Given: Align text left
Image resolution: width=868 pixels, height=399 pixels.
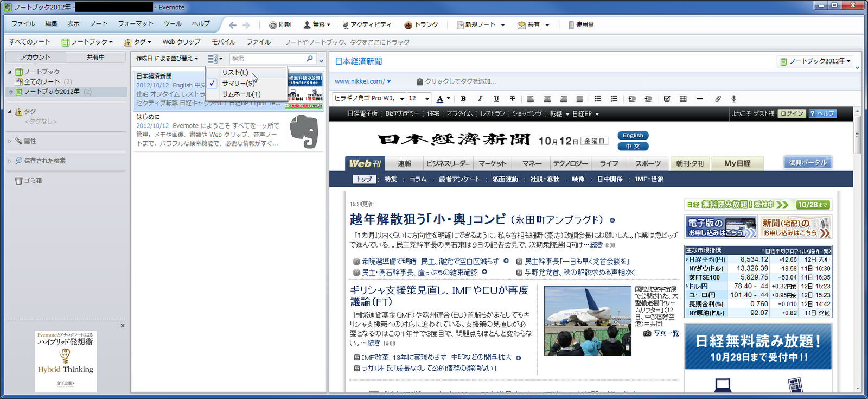Looking at the screenshot, I should (531, 99).
